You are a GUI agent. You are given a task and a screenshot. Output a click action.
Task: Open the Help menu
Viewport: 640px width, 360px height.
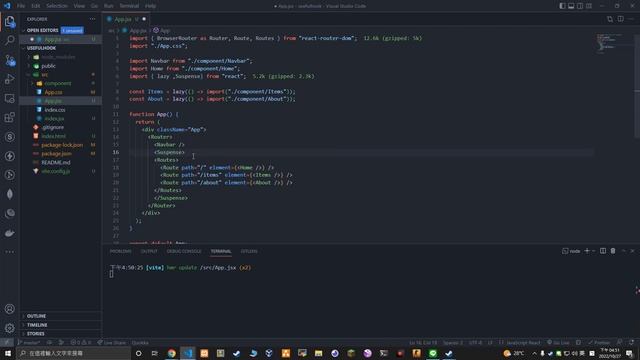point(150,6)
